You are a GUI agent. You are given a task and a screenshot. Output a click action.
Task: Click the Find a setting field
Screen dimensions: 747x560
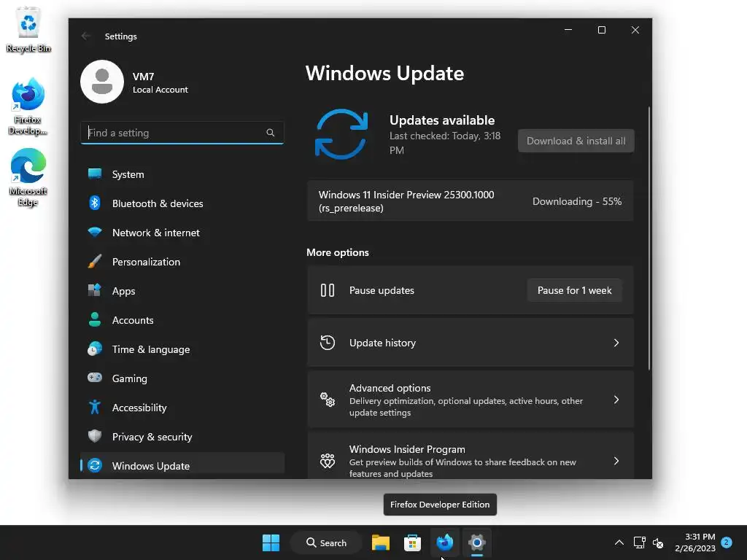pyautogui.click(x=182, y=133)
